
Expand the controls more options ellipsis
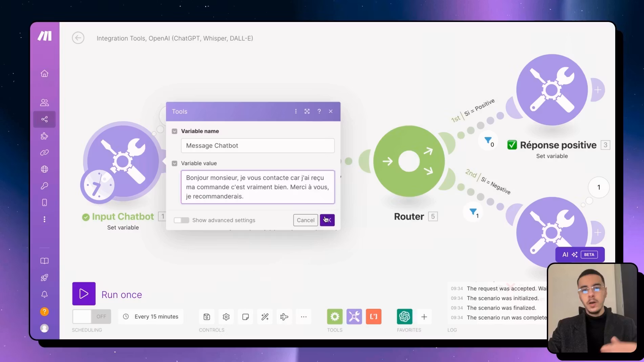point(304,317)
